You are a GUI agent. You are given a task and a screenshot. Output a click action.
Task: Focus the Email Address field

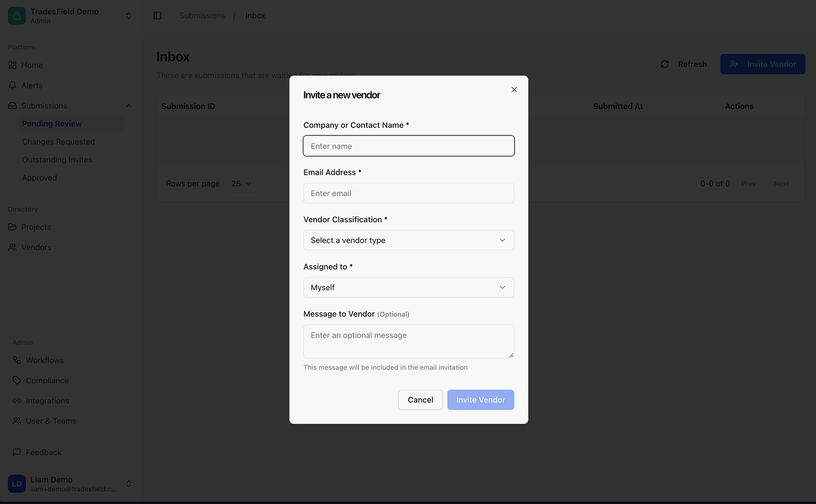point(409,193)
